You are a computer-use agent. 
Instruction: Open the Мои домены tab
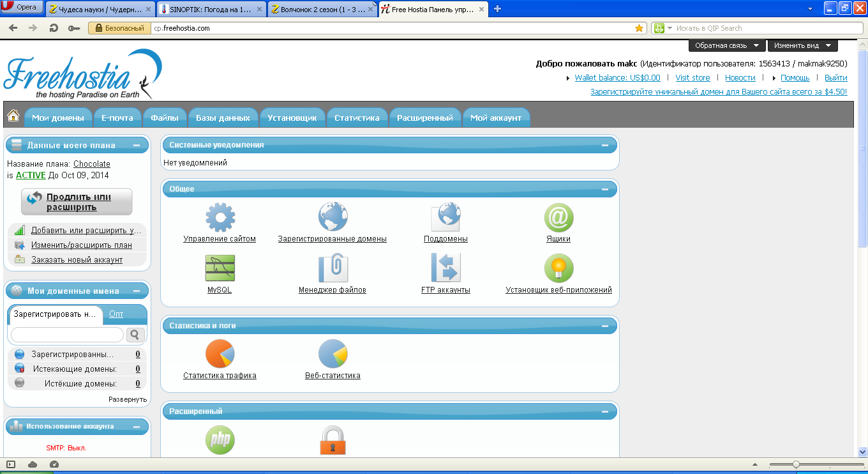pos(58,118)
